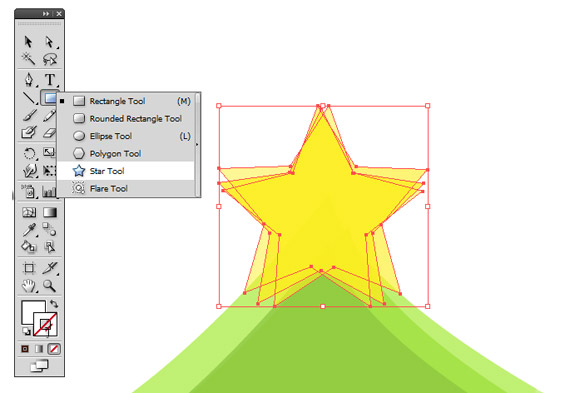Screen dimensions: 580x393
Task: Set paint mode to Gradient
Action: 39,349
